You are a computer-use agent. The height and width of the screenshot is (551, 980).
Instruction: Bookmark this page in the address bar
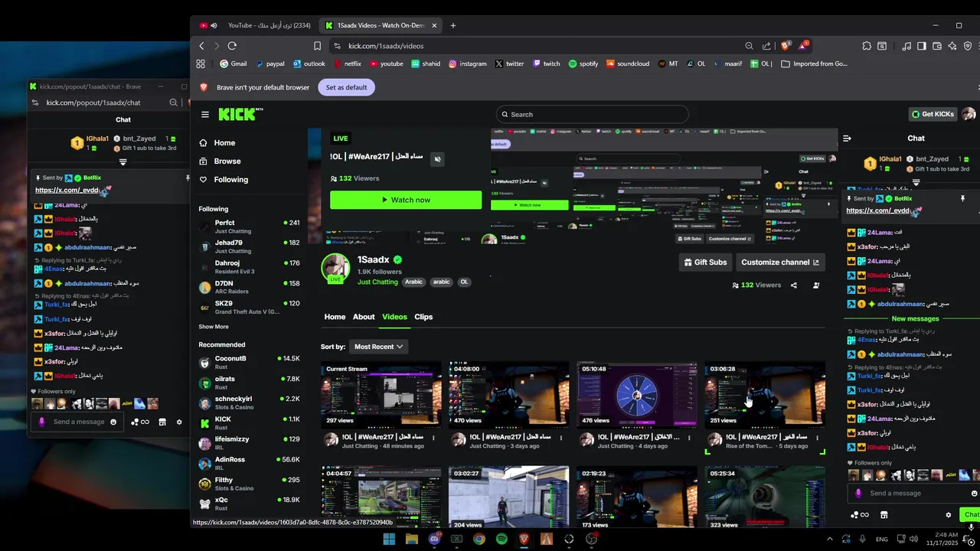317,46
